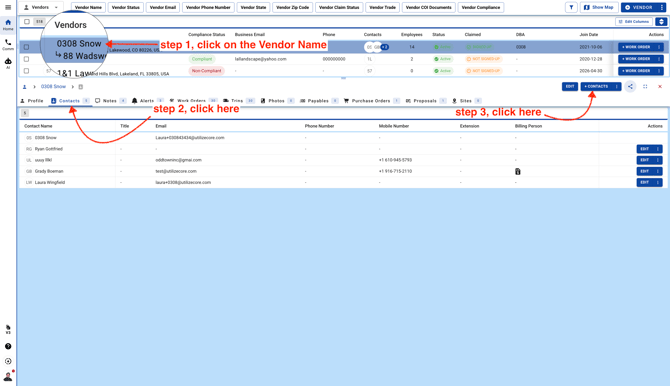670x386 pixels.
Task: Click the Edit Columns button
Action: (x=634, y=21)
